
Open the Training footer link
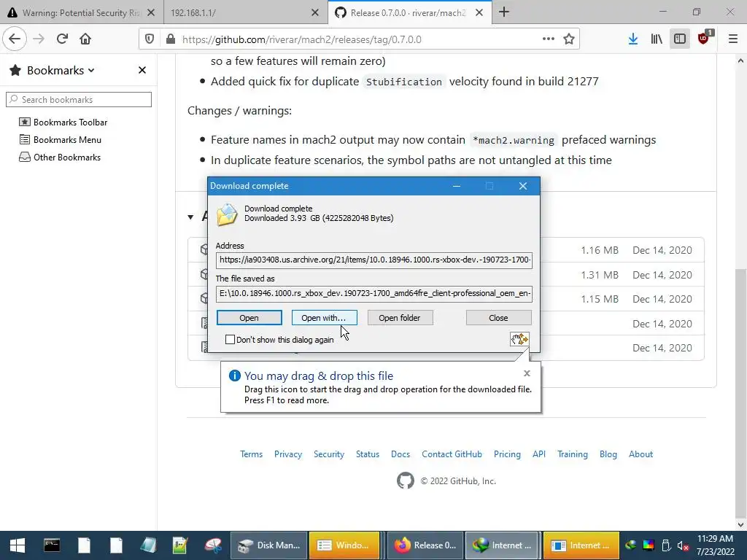(x=573, y=454)
